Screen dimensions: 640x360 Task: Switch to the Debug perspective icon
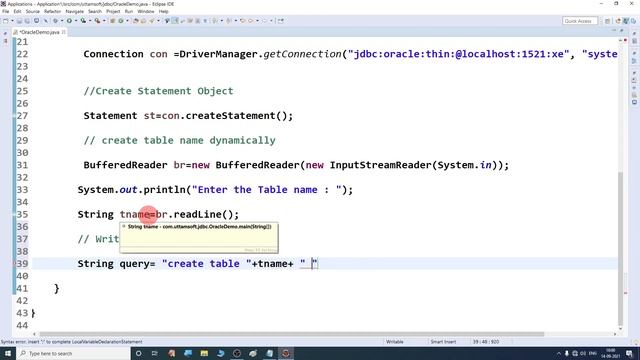coord(633,21)
